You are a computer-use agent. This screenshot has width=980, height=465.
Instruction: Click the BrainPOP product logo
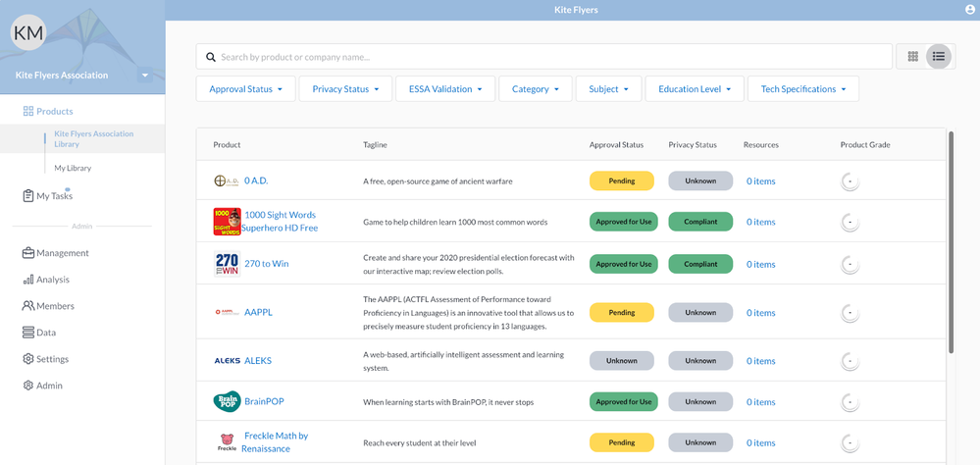pyautogui.click(x=227, y=401)
